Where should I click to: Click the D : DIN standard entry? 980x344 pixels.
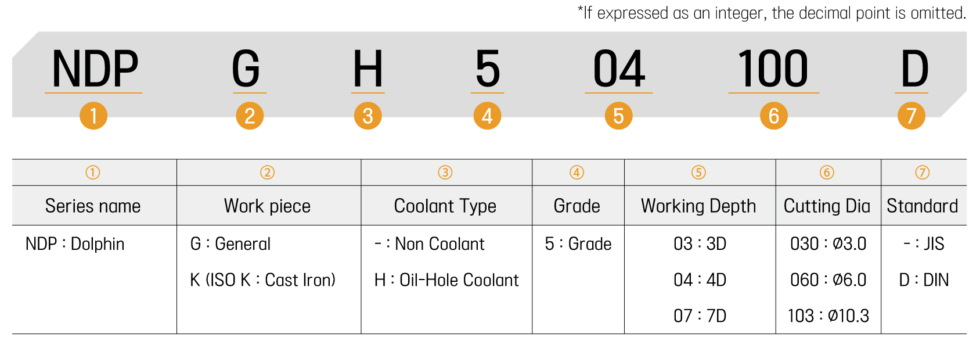pos(924,280)
